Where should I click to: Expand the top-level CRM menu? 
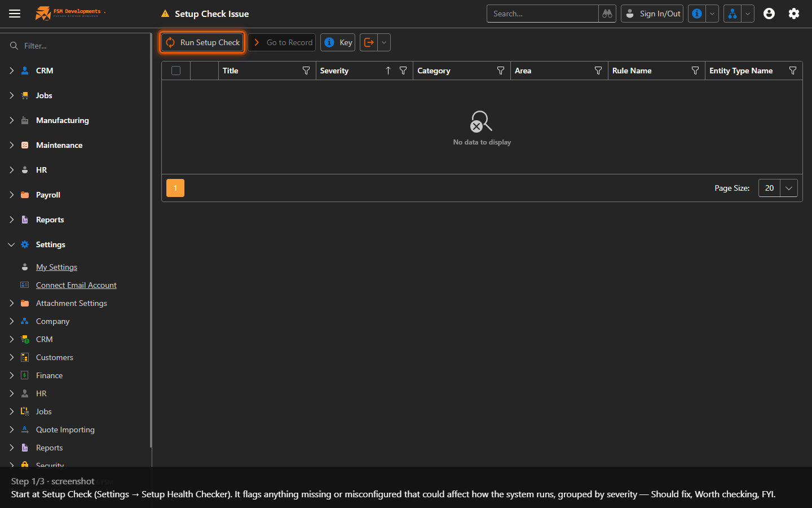coord(11,71)
